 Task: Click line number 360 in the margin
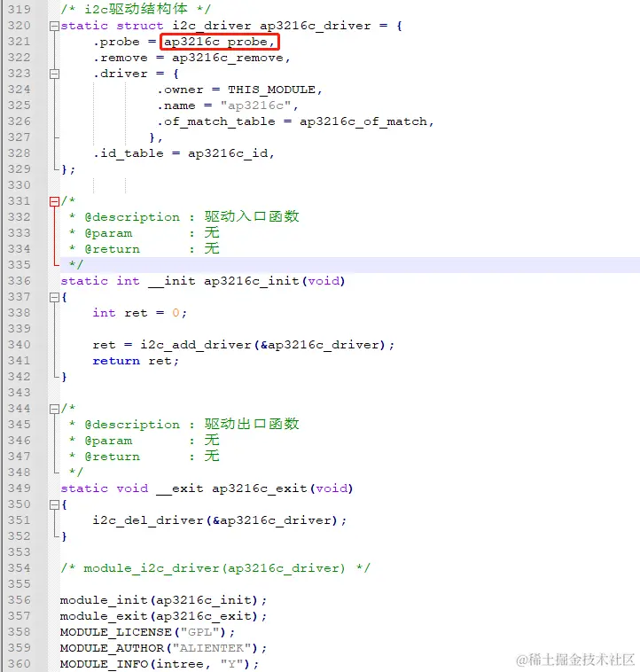(x=20, y=664)
